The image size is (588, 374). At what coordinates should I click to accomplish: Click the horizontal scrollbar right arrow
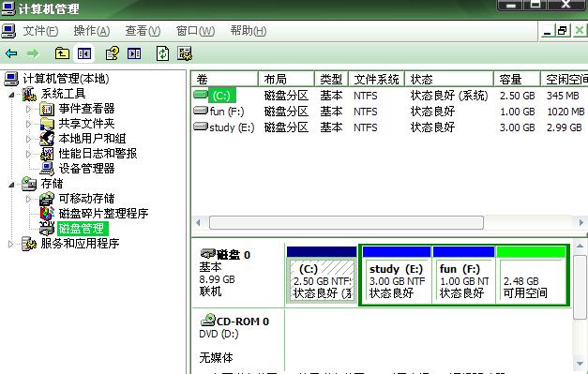coord(580,222)
